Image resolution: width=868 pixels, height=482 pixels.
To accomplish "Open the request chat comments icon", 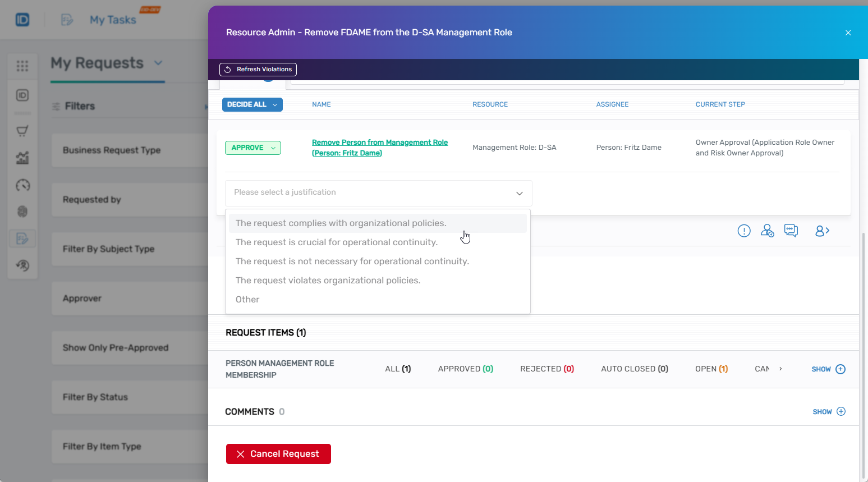I will tap(791, 231).
